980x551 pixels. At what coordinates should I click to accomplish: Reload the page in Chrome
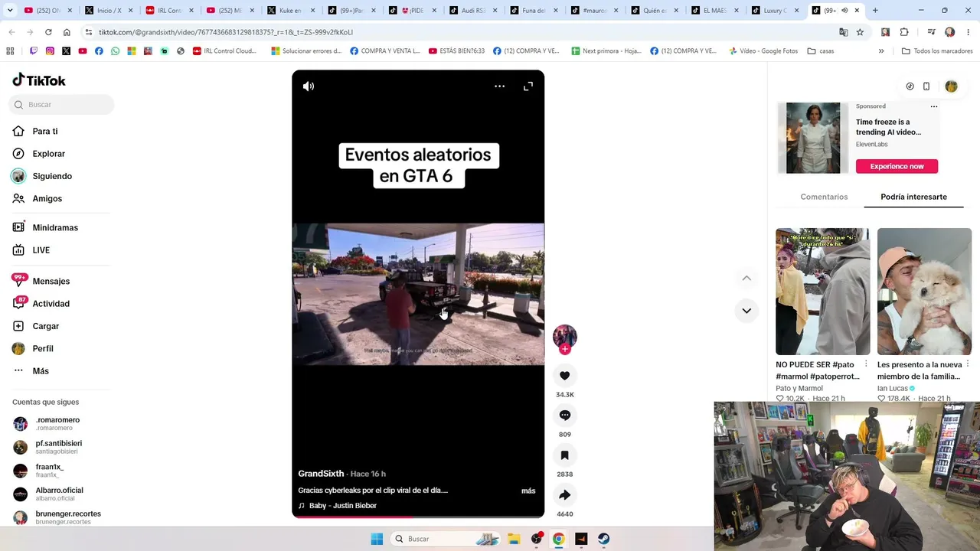(48, 32)
